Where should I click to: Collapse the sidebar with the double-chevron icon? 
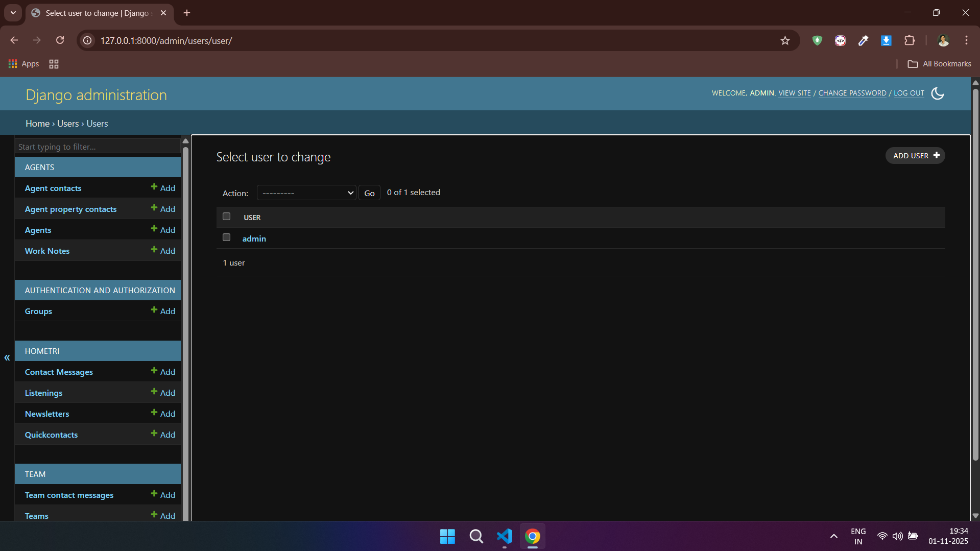[x=7, y=357]
